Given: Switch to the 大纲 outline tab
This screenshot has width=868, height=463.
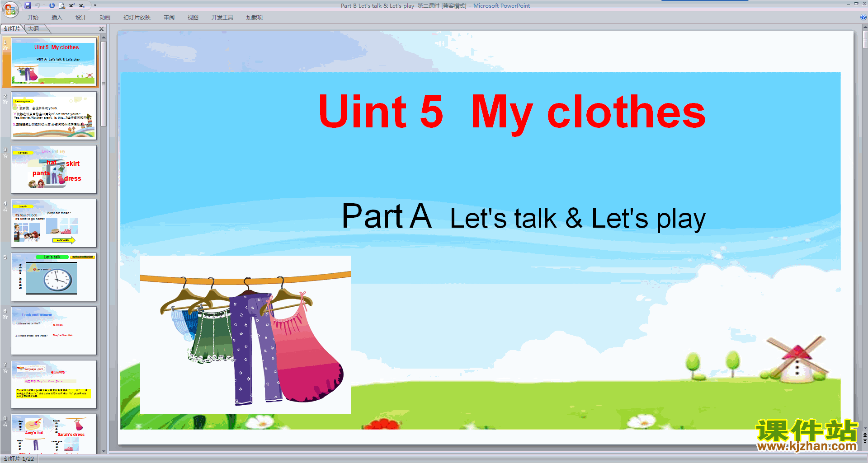Looking at the screenshot, I should (34, 29).
